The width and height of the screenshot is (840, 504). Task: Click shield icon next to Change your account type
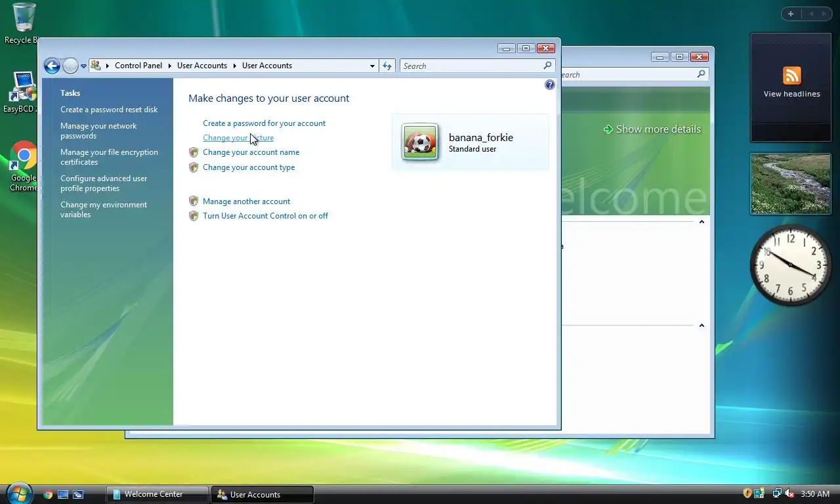tap(194, 167)
